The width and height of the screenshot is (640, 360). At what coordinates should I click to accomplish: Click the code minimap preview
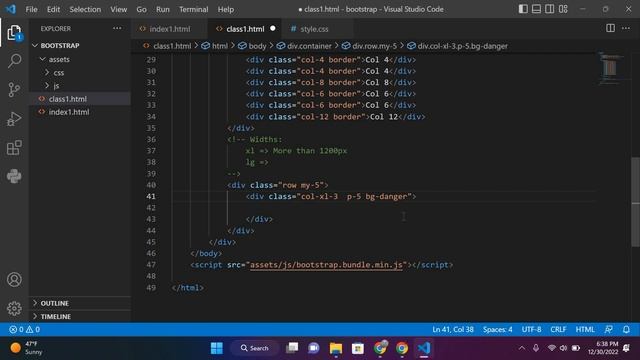[610, 68]
